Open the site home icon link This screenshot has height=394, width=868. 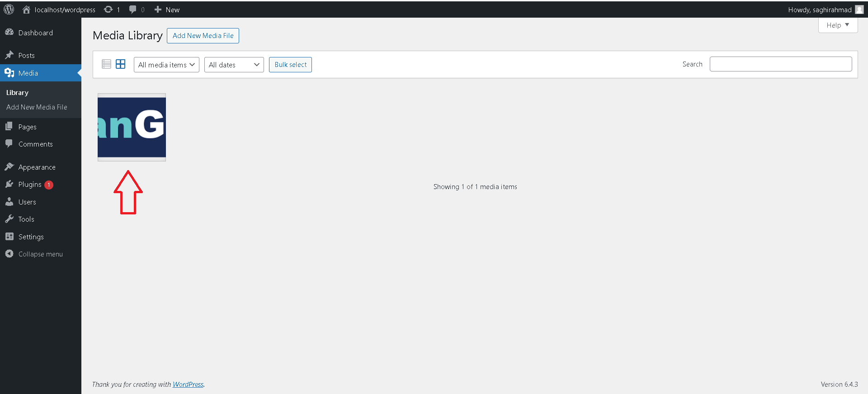pyautogui.click(x=26, y=9)
